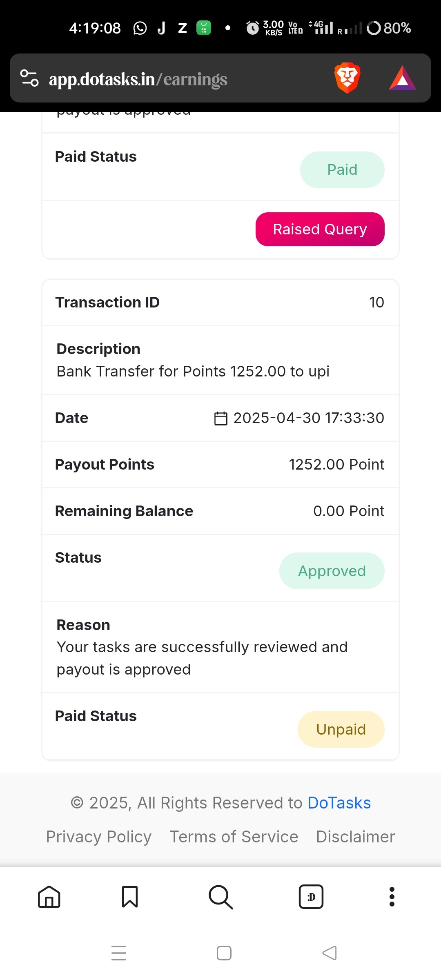
Task: Tap the Unpaid status badge
Action: 341,729
